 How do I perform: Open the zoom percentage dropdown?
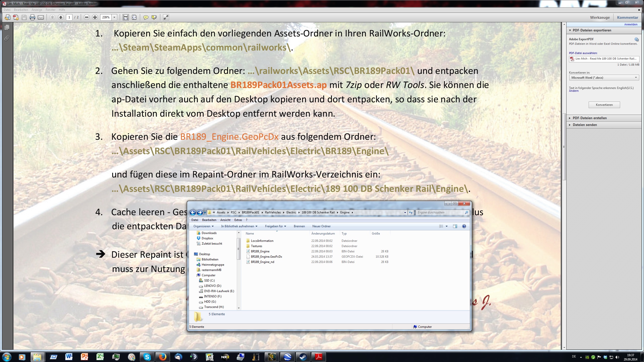click(x=114, y=17)
